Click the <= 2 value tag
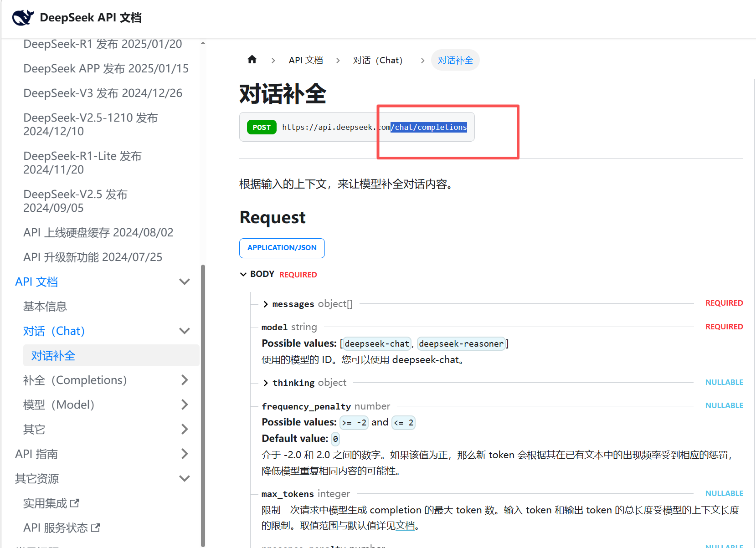This screenshot has width=756, height=548. pos(403,422)
